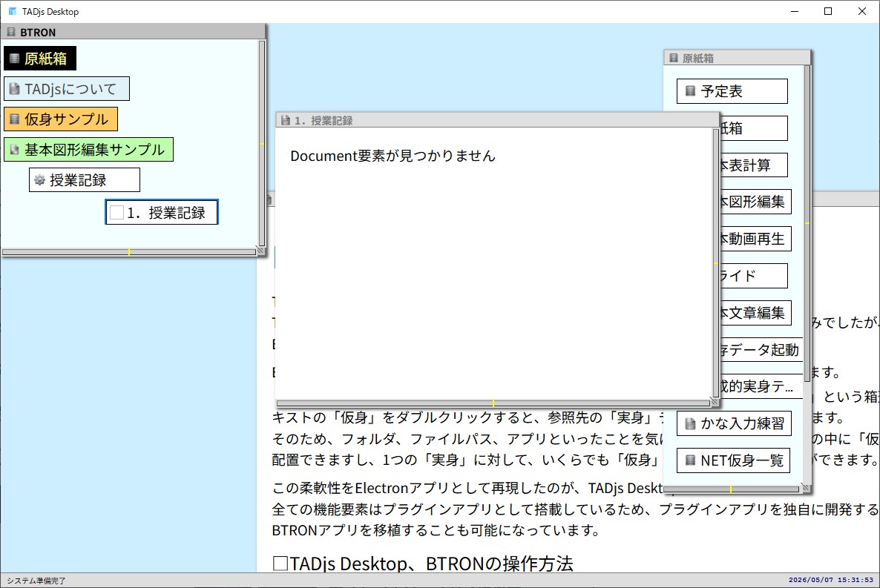The width and height of the screenshot is (880, 588).
Task: Click the BTRON window vertical scrollbar
Action: pos(261,143)
